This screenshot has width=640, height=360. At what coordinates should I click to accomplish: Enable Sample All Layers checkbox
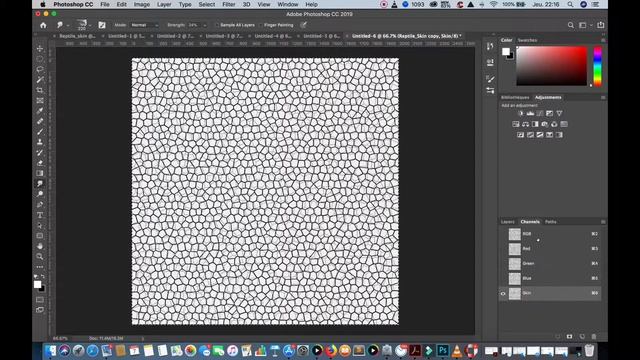(217, 25)
